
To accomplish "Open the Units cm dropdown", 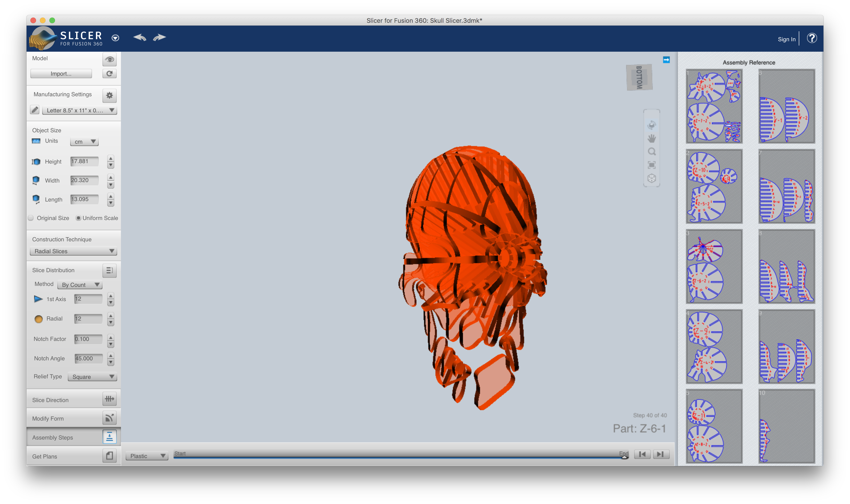I will point(84,142).
